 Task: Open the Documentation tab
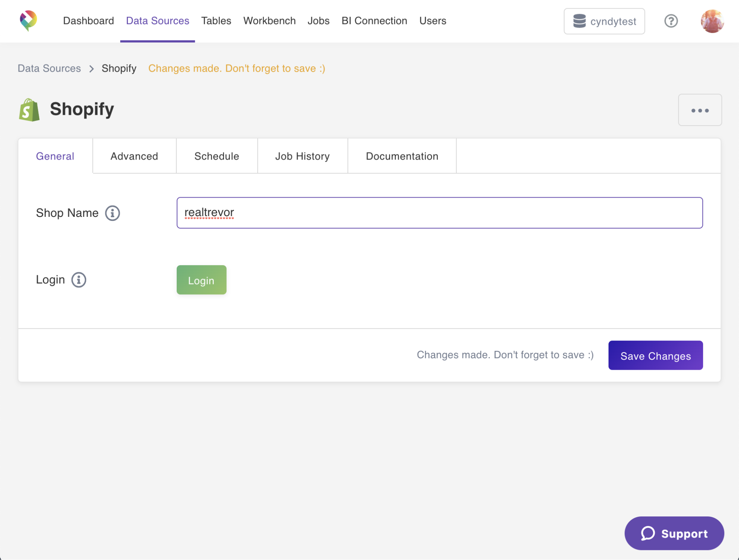(402, 155)
